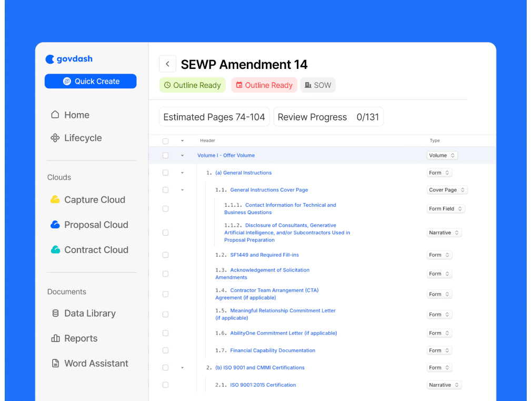Check Meaningful Relationship Commitment Letter checkbox
Viewport: 532px width, 401px height.
coord(166,315)
